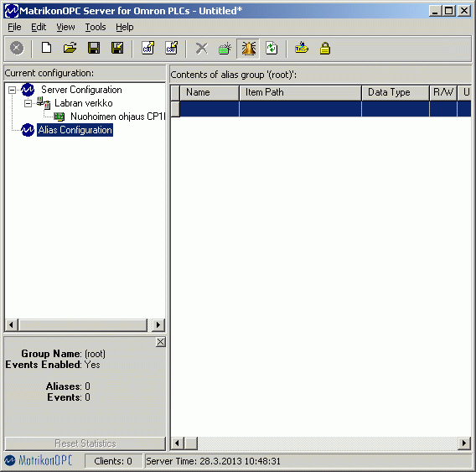476x472 pixels.
Task: Click the second CSV import/export icon
Action: tap(171, 48)
